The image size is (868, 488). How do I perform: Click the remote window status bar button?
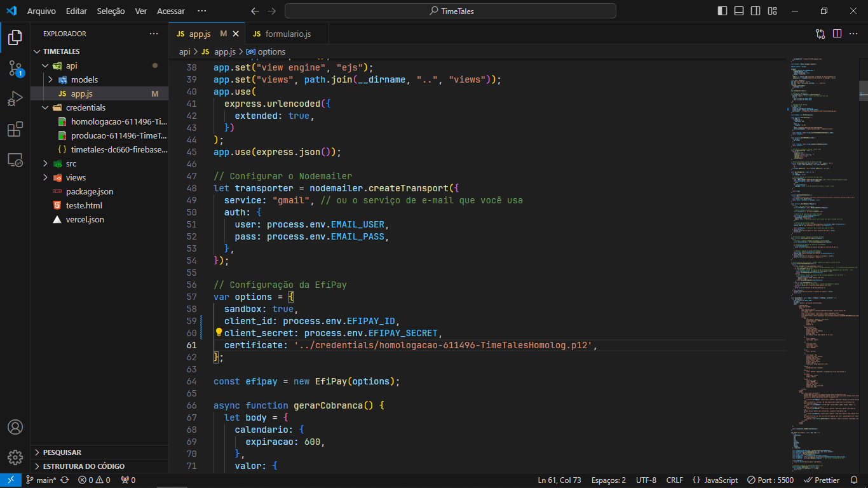[x=11, y=480]
